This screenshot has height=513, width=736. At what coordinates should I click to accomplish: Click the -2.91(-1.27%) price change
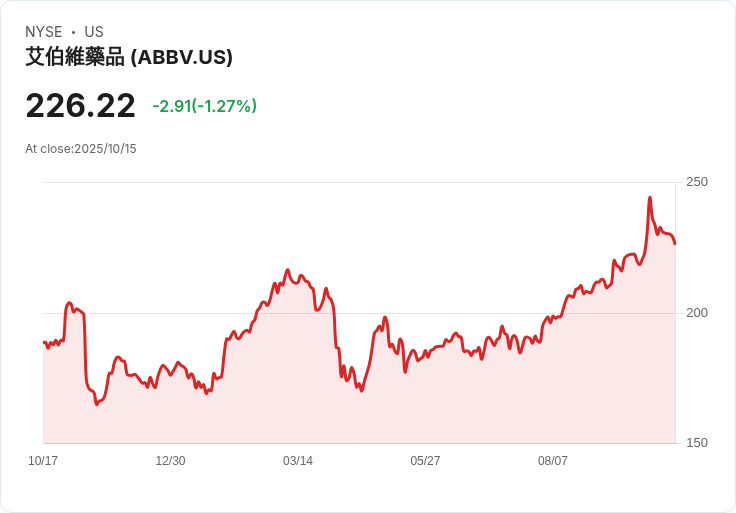[205, 106]
